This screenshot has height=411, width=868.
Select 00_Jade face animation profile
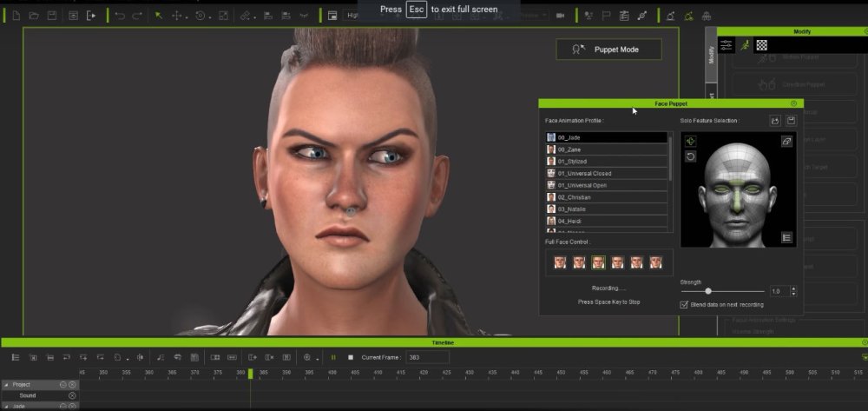(x=606, y=137)
